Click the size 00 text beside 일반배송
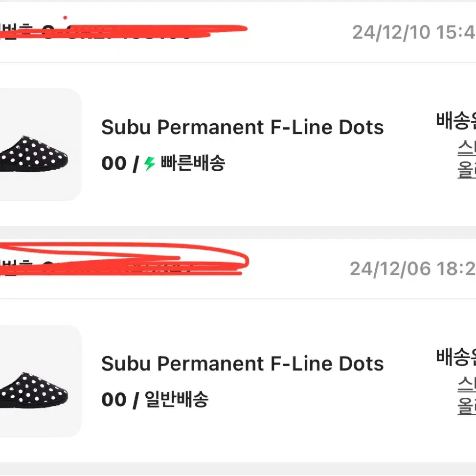The image size is (476, 476). [114, 400]
